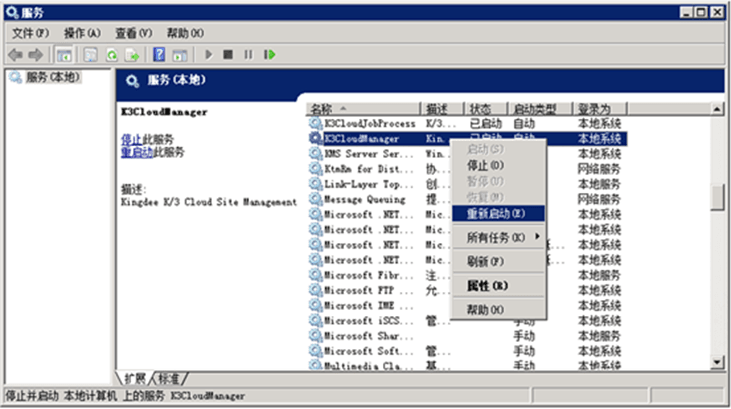Image resolution: width=731 pixels, height=409 pixels.
Task: Click gear icon of Link-Layer Top row
Action: click(315, 184)
